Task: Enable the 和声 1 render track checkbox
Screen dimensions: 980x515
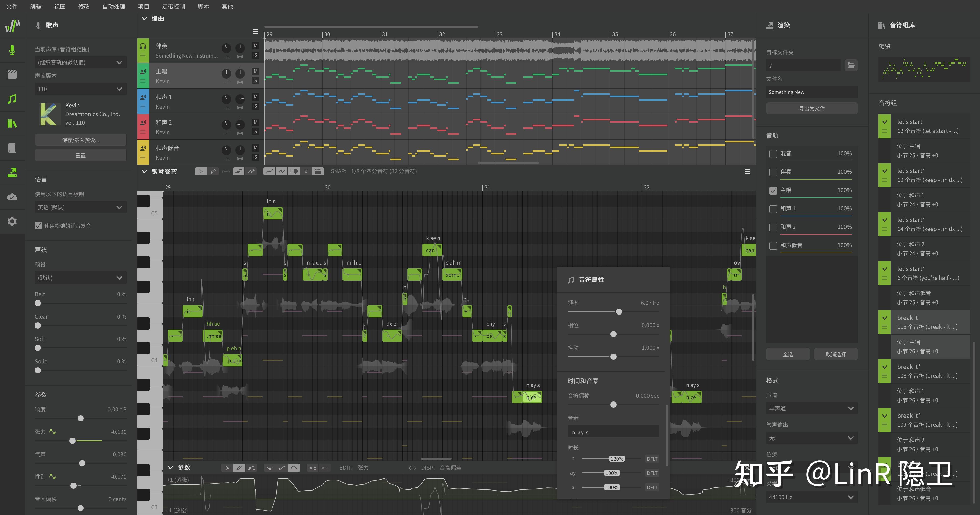Action: 773,209
